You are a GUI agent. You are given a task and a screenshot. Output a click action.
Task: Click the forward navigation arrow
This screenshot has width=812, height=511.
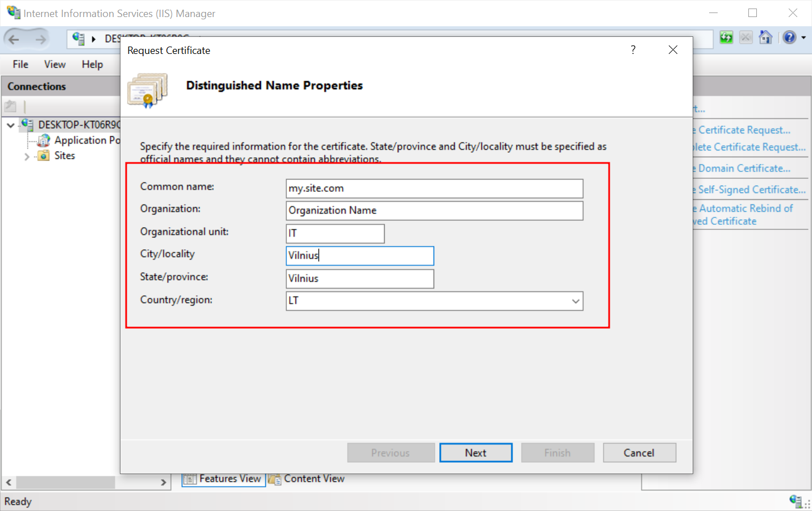coord(40,39)
